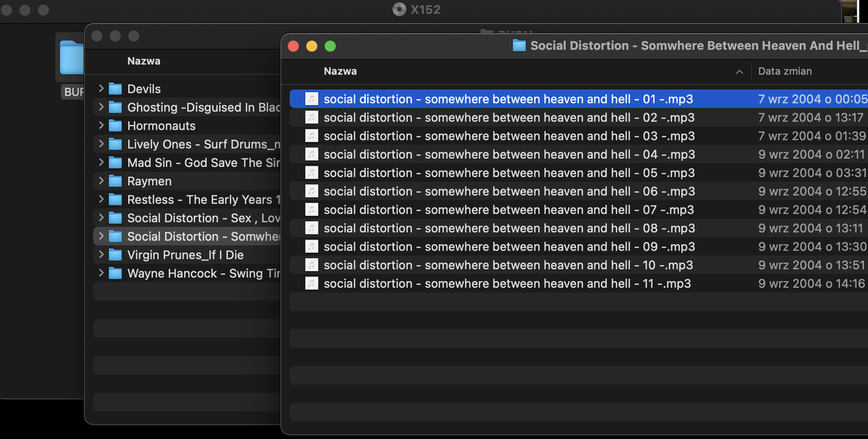Image resolution: width=868 pixels, height=439 pixels.
Task: Expand the Wayne Hancock - Swing Time arrow
Action: (101, 273)
